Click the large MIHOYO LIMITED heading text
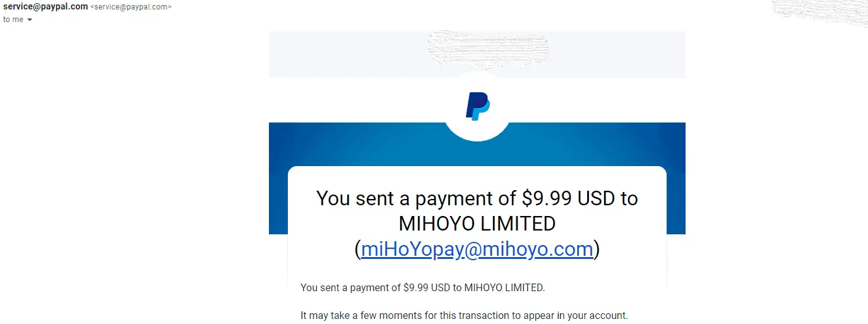 477,224
